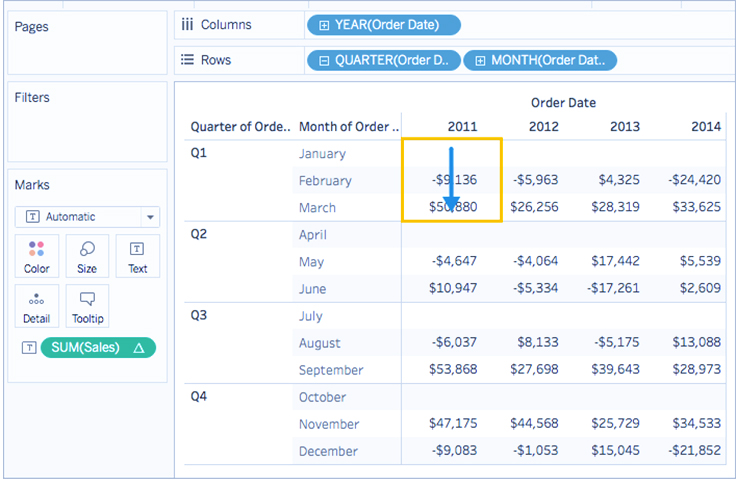Expand the YEAR(Order Date) pill plus
Image resolution: width=736 pixels, height=486 pixels.
point(324,25)
